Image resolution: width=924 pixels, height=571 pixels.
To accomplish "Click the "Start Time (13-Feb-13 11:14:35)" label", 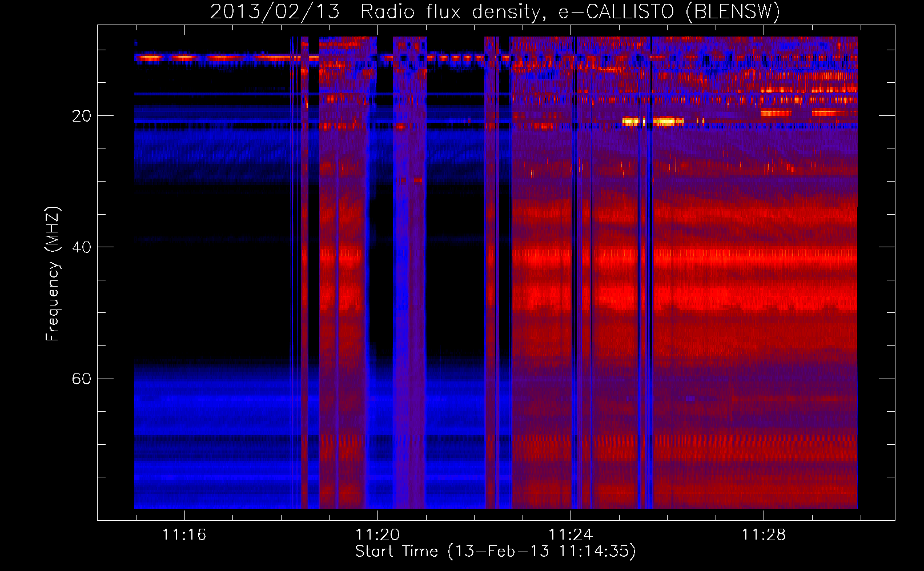I will tap(495, 552).
